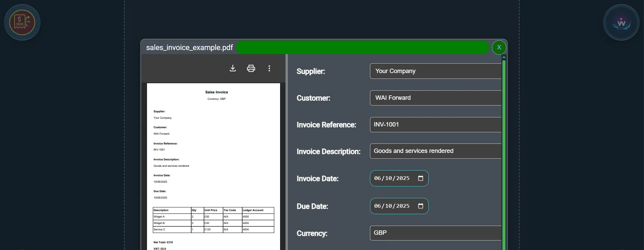The height and width of the screenshot is (250, 644).
Task: Click the 'Tax Code' column header
Action: pyautogui.click(x=232, y=210)
